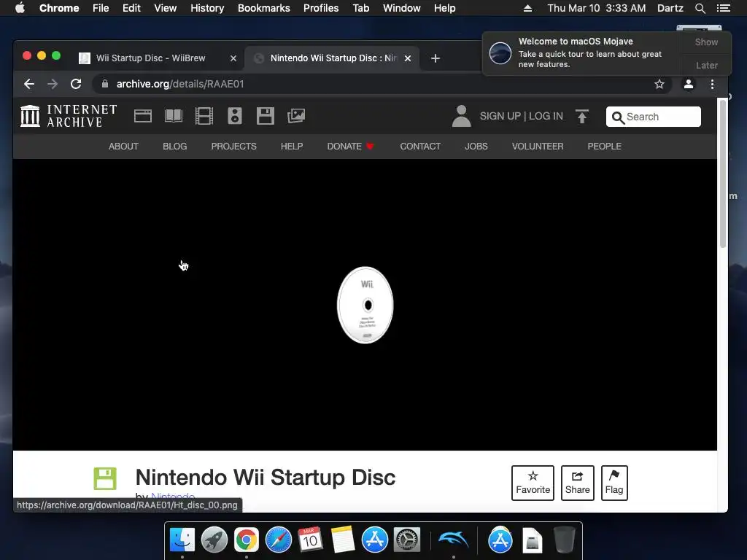The height and width of the screenshot is (560, 747).
Task: Open the Internet Archive home logo
Action: pos(69,116)
